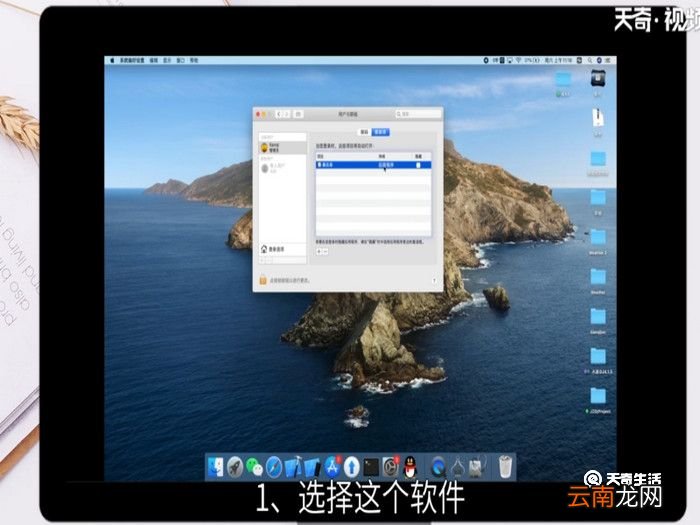
Task: Switch to the Password tab
Action: 365,132
